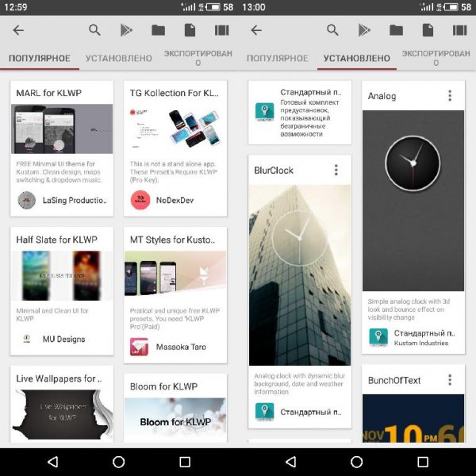Tap Masaoka Taro author avatar

pos(140,347)
